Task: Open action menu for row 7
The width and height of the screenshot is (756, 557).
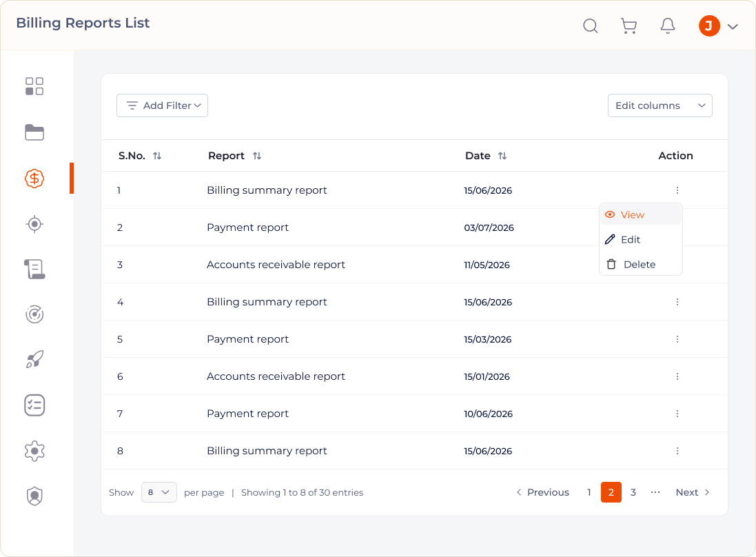Action: pos(677,414)
